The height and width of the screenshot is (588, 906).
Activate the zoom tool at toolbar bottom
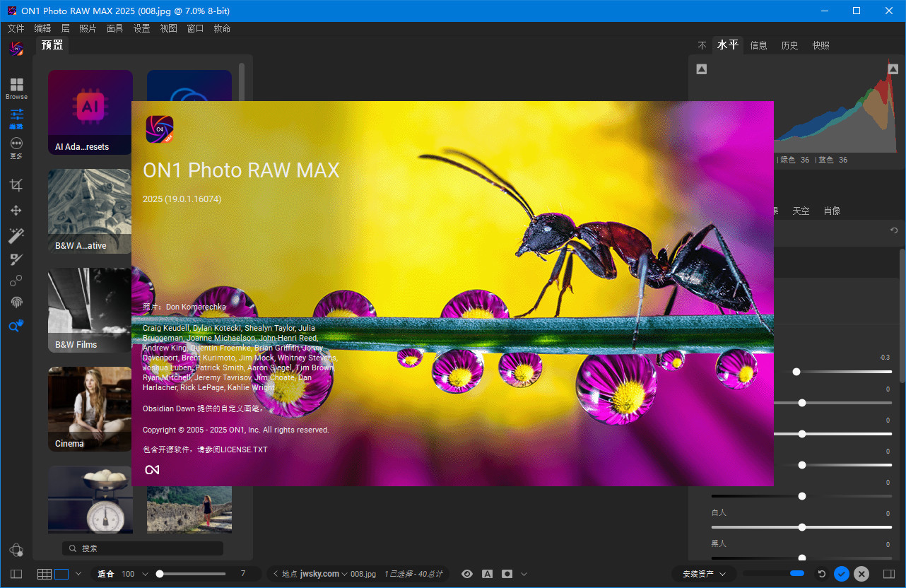point(16,326)
